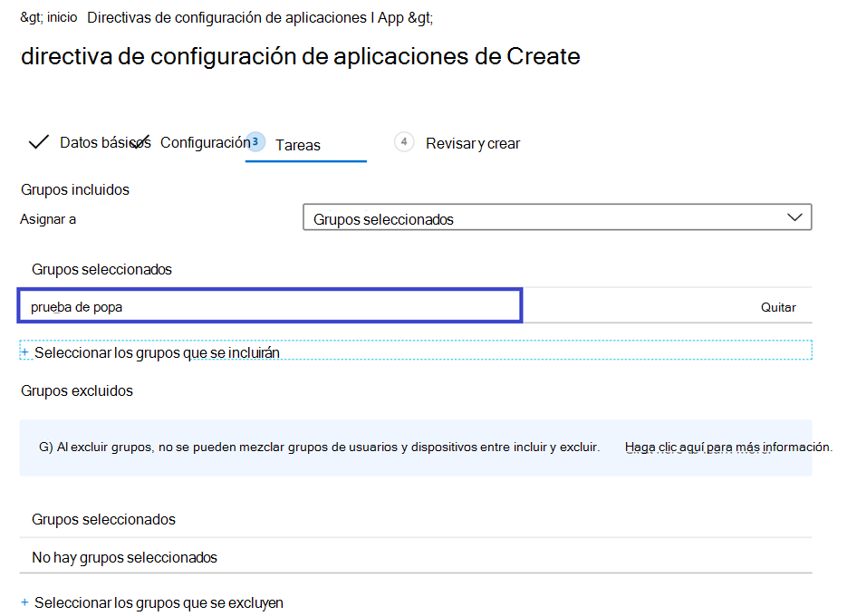847x616 pixels.
Task: Click the plus icon for excluded groups
Action: pyautogui.click(x=24, y=602)
